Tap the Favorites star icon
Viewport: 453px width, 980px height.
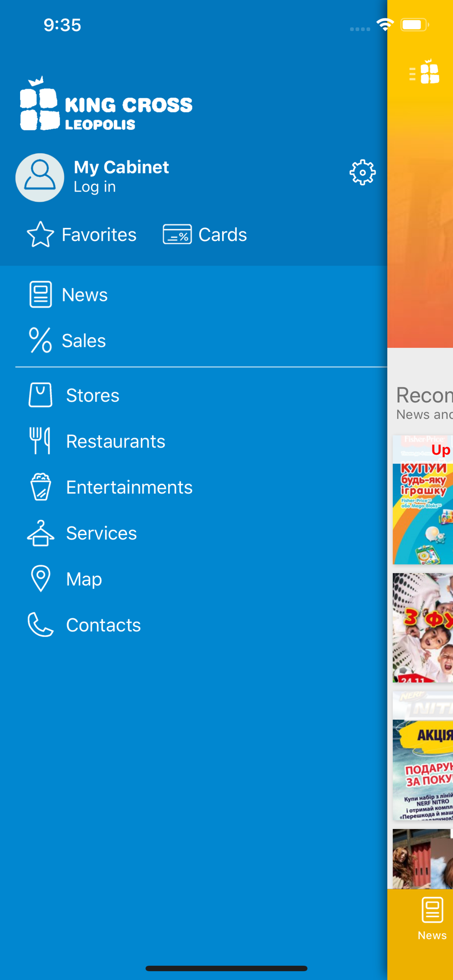pyautogui.click(x=40, y=234)
